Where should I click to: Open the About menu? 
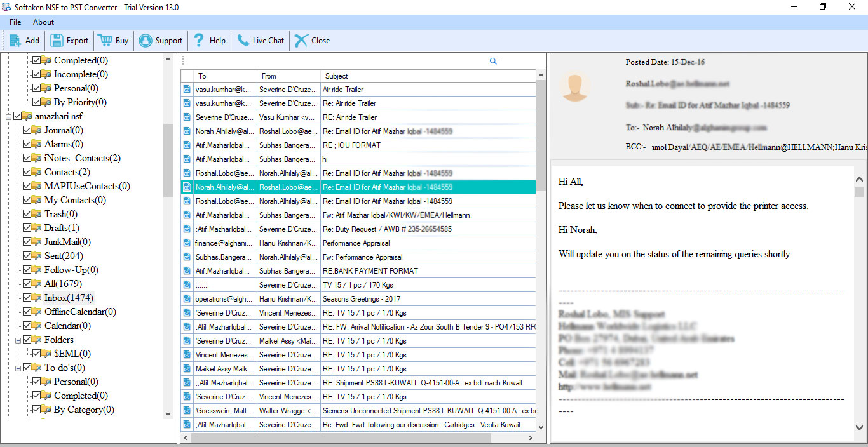(x=44, y=22)
